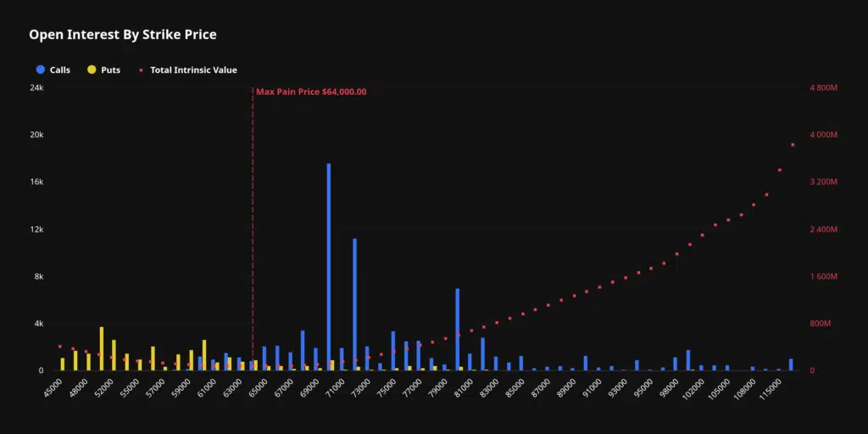Screen dimensions: 868x434
Task: Click the 73000 strike label
Action: 361,387
